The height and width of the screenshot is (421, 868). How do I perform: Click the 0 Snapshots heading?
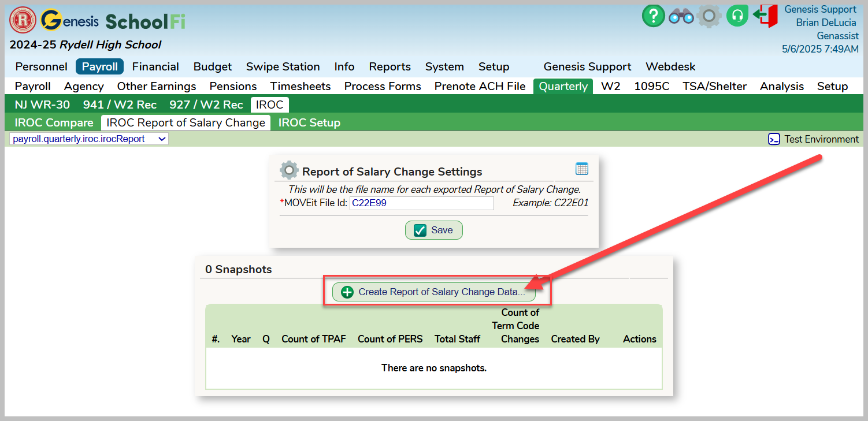point(239,270)
